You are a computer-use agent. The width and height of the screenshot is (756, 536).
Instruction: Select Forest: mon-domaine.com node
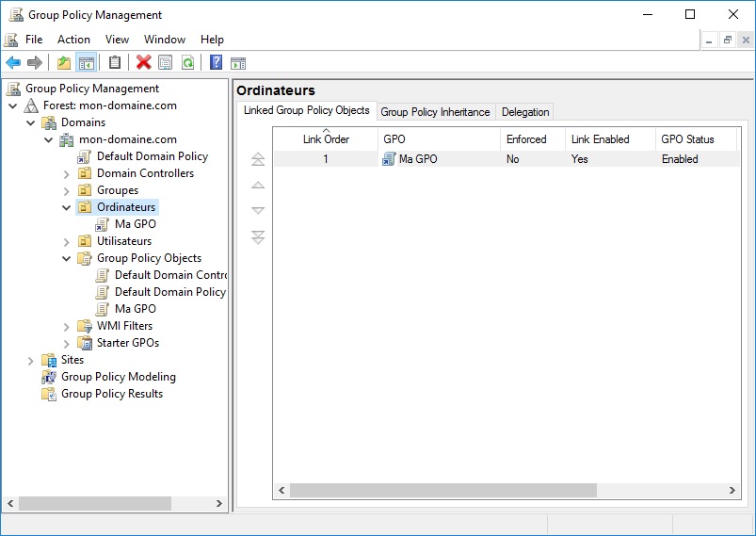110,106
